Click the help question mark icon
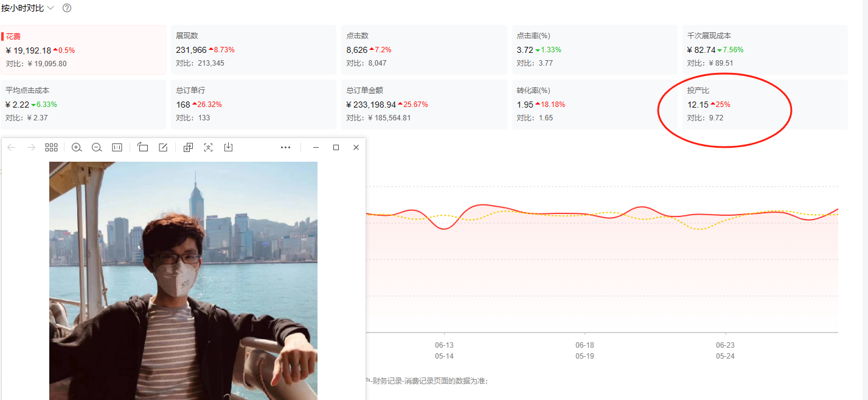Image resolution: width=868 pixels, height=400 pixels. point(66,9)
